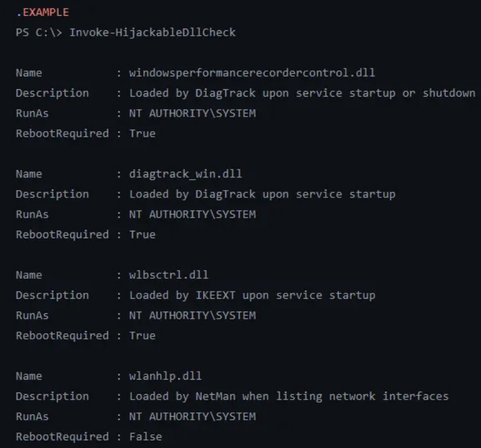
Task: Click the Name label of wlanhlp.dll entry
Action: point(29,376)
